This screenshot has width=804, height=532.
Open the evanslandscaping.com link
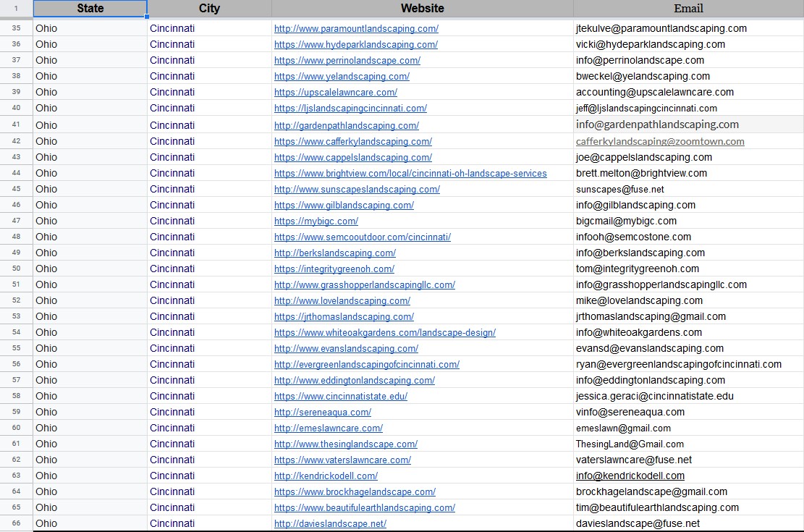(346, 348)
